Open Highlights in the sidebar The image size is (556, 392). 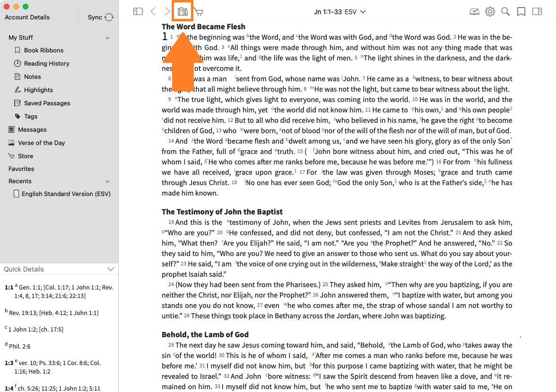(38, 90)
